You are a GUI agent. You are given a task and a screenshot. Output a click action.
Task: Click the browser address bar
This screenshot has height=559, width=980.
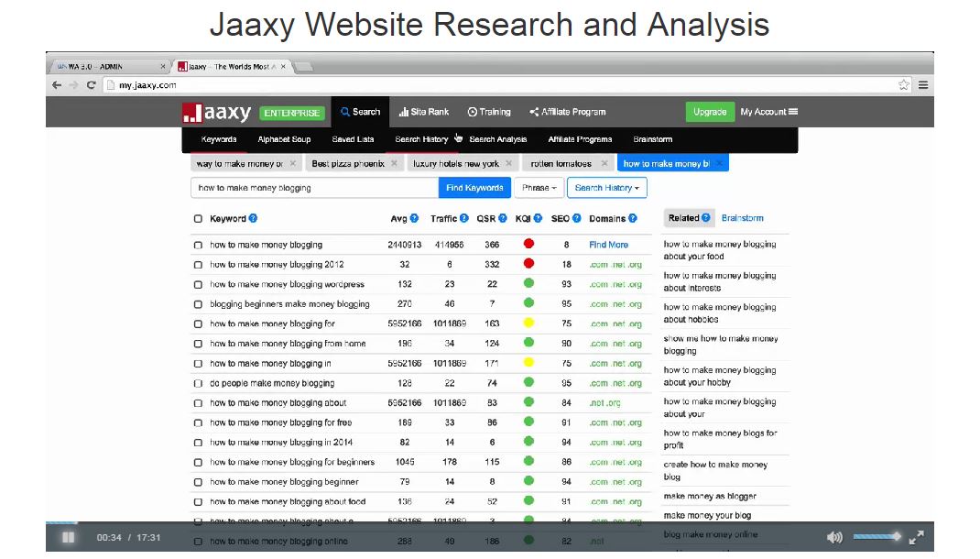coord(506,85)
